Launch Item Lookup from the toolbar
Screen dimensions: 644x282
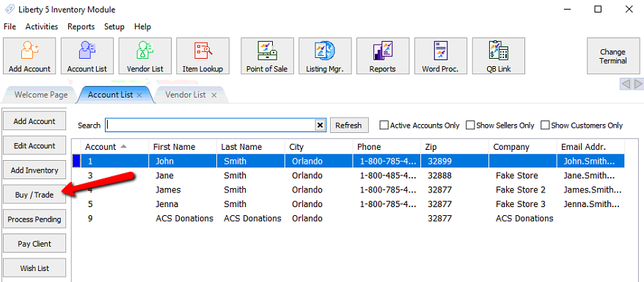pyautogui.click(x=202, y=56)
